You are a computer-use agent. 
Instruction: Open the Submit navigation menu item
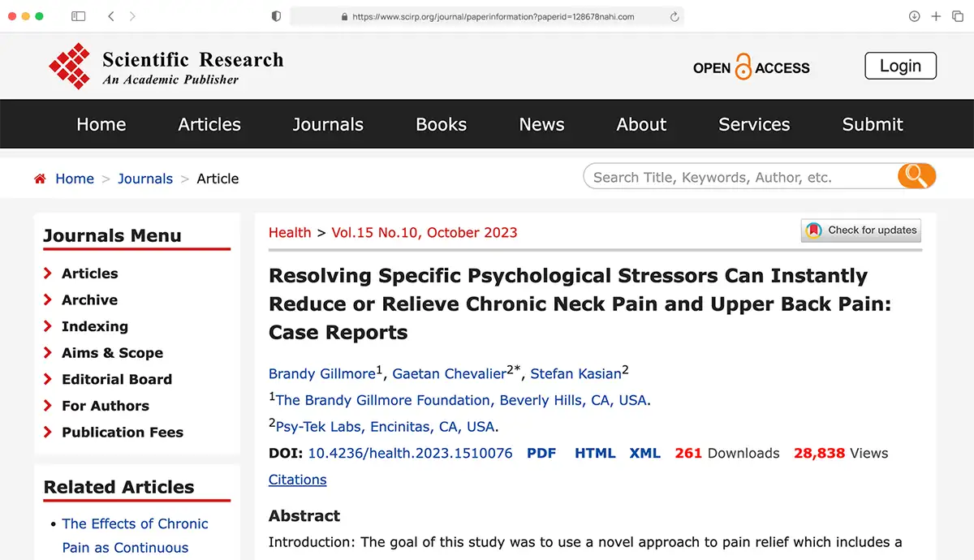click(x=873, y=124)
